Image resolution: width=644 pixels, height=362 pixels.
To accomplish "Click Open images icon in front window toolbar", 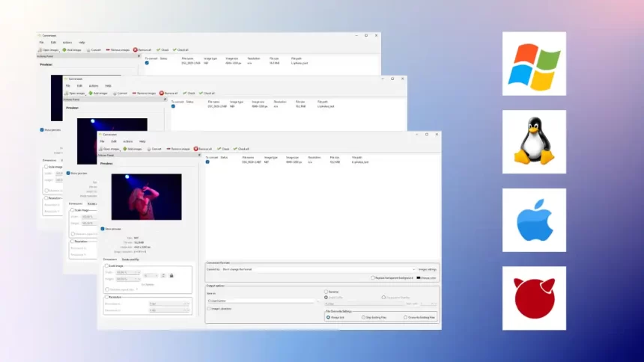I will tap(100, 149).
